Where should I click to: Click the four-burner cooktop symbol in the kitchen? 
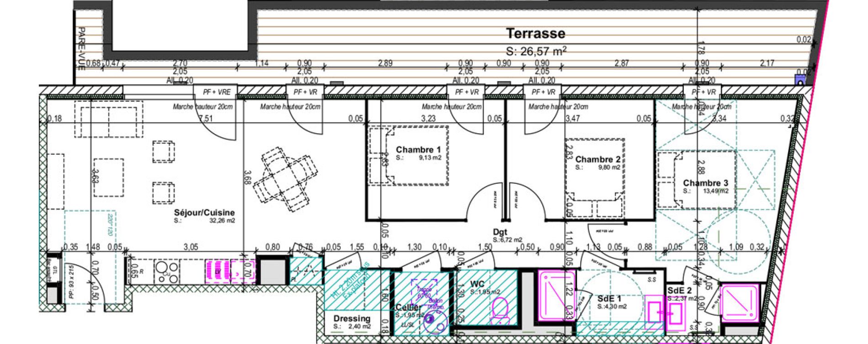coord(167,271)
